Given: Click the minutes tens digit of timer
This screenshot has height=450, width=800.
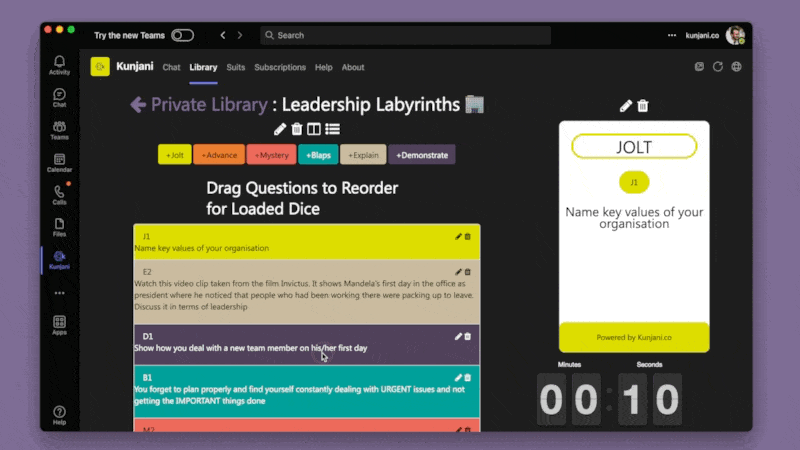Looking at the screenshot, I should coord(551,399).
